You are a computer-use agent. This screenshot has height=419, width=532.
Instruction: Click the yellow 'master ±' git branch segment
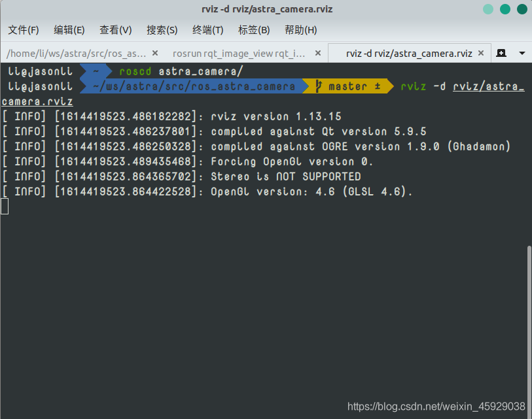348,86
